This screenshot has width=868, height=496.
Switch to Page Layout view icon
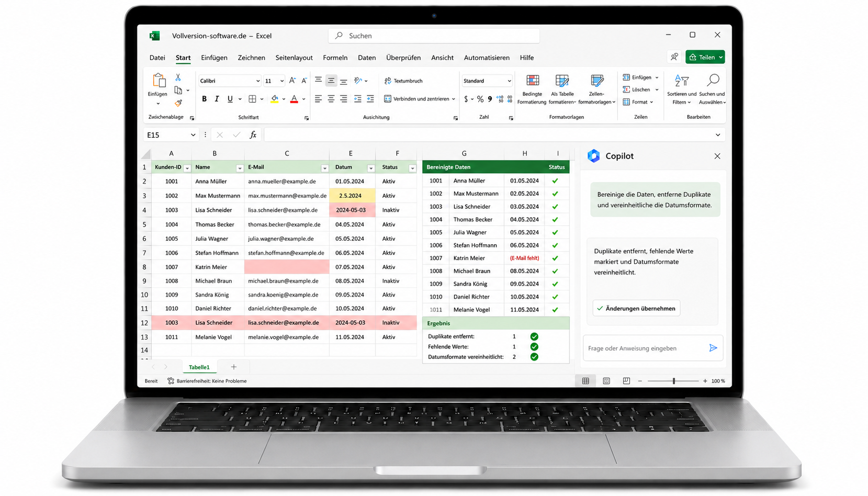coord(606,381)
